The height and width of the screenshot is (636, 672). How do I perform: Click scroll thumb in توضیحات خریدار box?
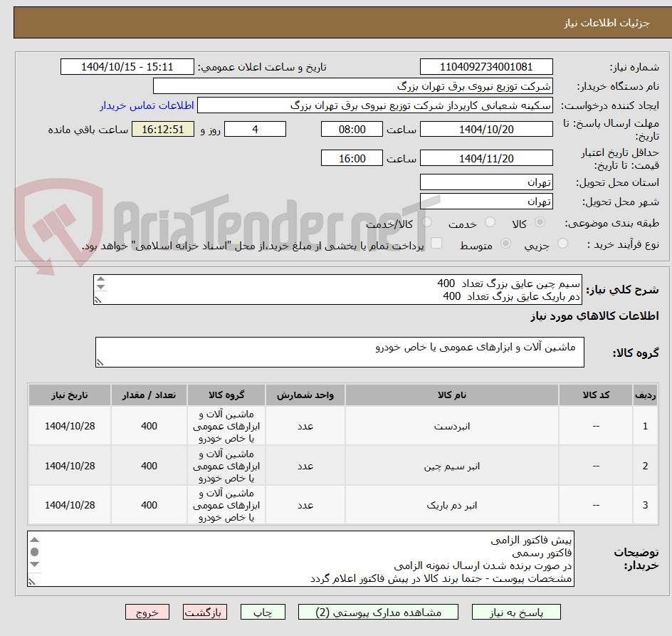coord(35,552)
